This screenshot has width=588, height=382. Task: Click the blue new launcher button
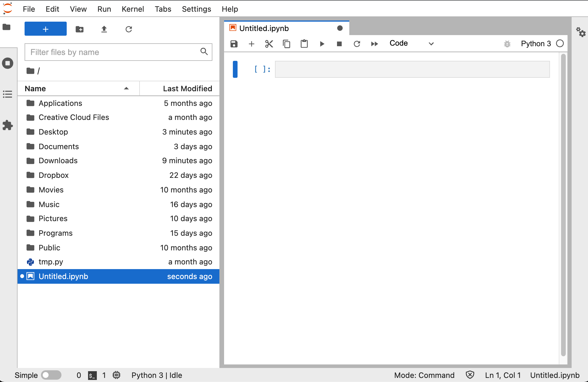[x=46, y=29]
